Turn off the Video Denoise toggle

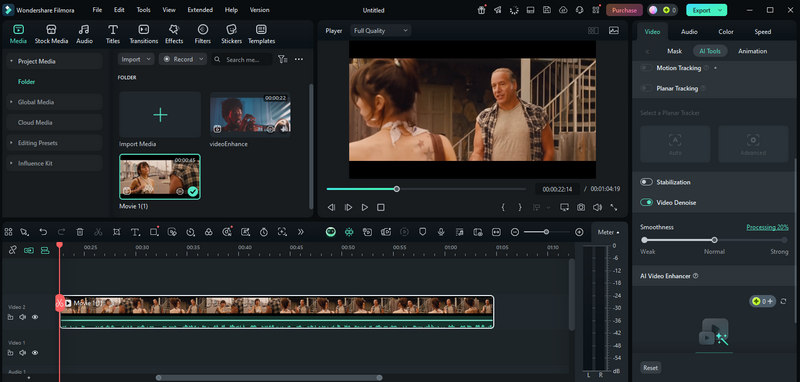click(646, 202)
